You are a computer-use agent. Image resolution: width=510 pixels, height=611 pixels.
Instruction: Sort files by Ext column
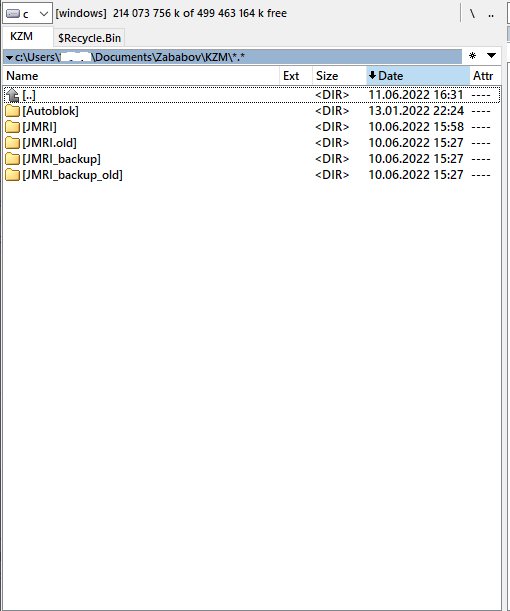pyautogui.click(x=296, y=76)
